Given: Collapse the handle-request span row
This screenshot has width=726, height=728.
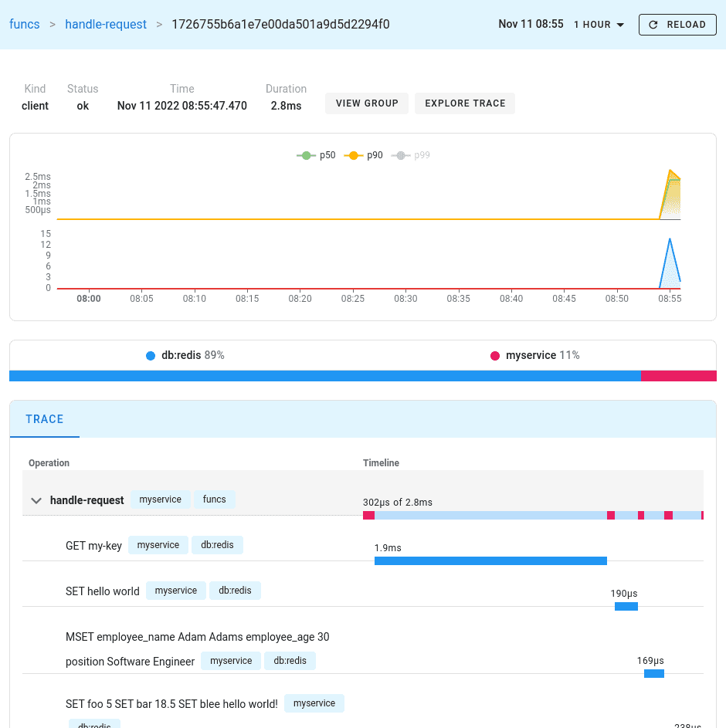Looking at the screenshot, I should [x=36, y=500].
